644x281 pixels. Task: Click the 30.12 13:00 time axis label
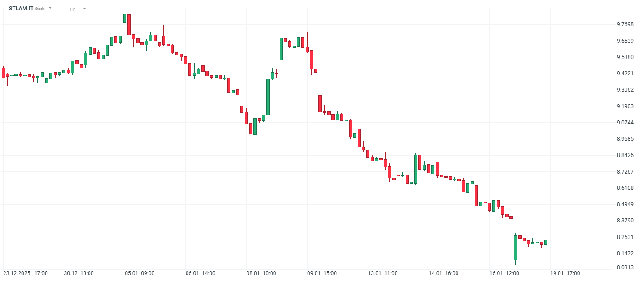pos(79,273)
